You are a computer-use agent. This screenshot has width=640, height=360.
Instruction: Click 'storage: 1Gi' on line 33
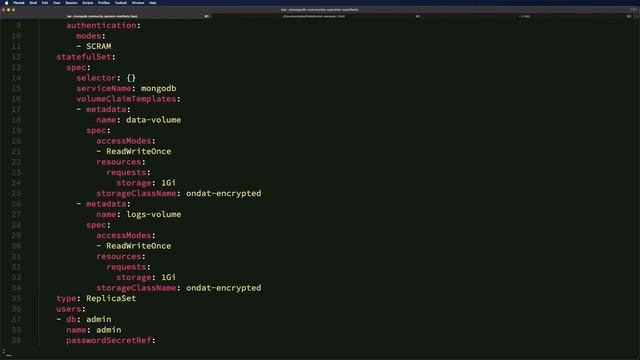pyautogui.click(x=146, y=278)
